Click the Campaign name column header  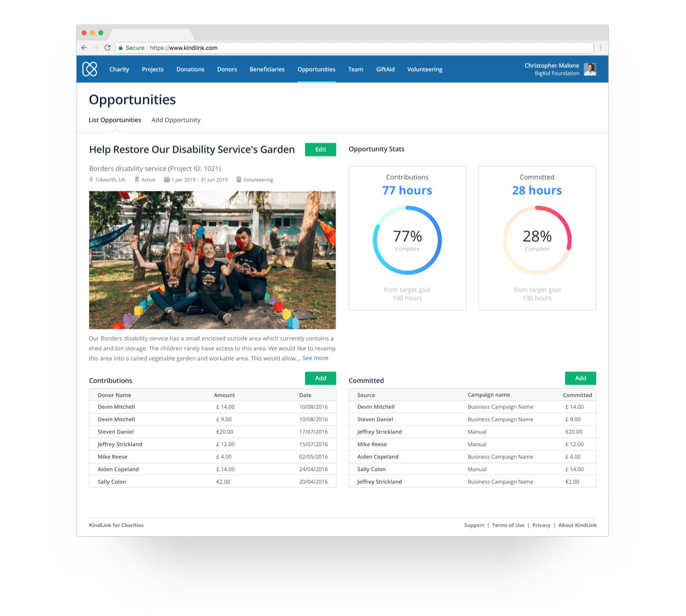pyautogui.click(x=489, y=395)
